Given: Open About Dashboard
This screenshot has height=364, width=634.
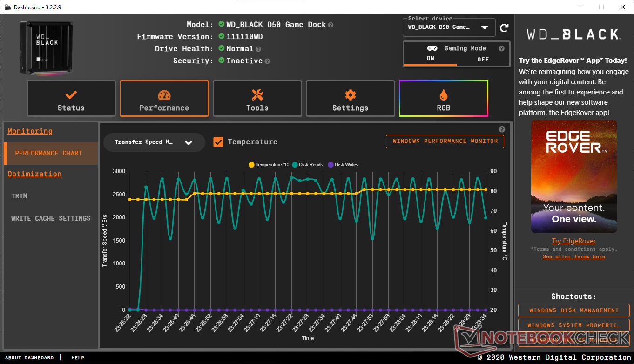Looking at the screenshot, I should (29, 358).
